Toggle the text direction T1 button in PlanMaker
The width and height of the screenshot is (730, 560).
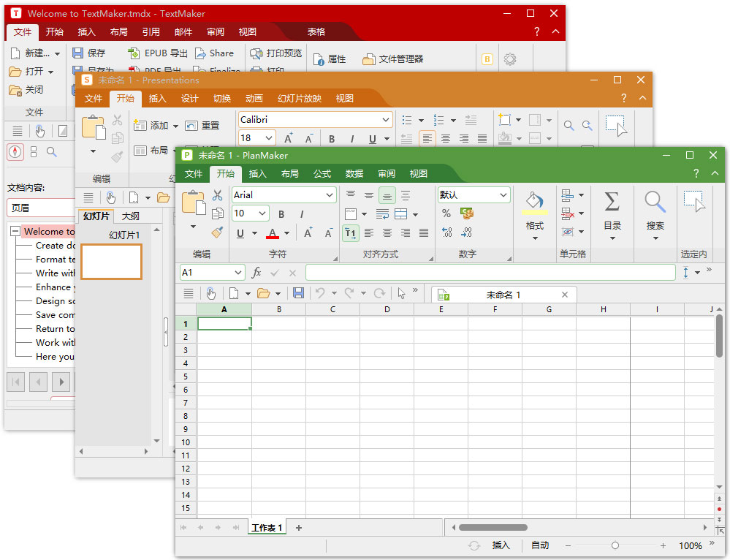point(351,233)
